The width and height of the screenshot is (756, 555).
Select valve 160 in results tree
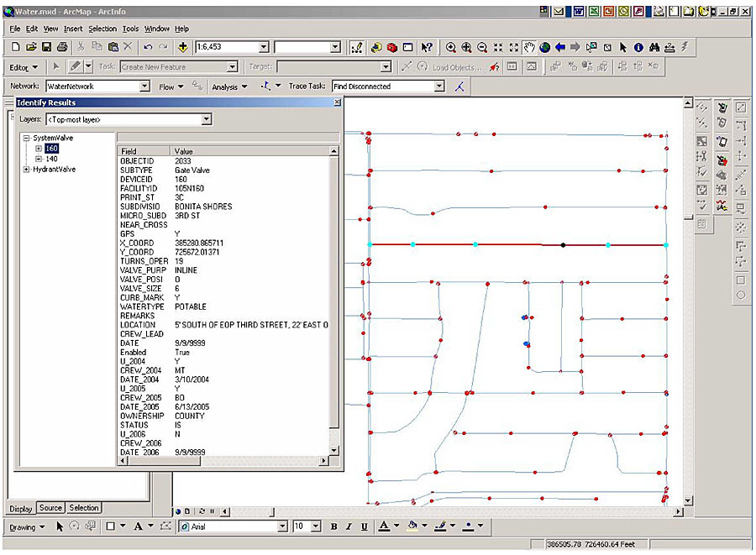coord(51,149)
